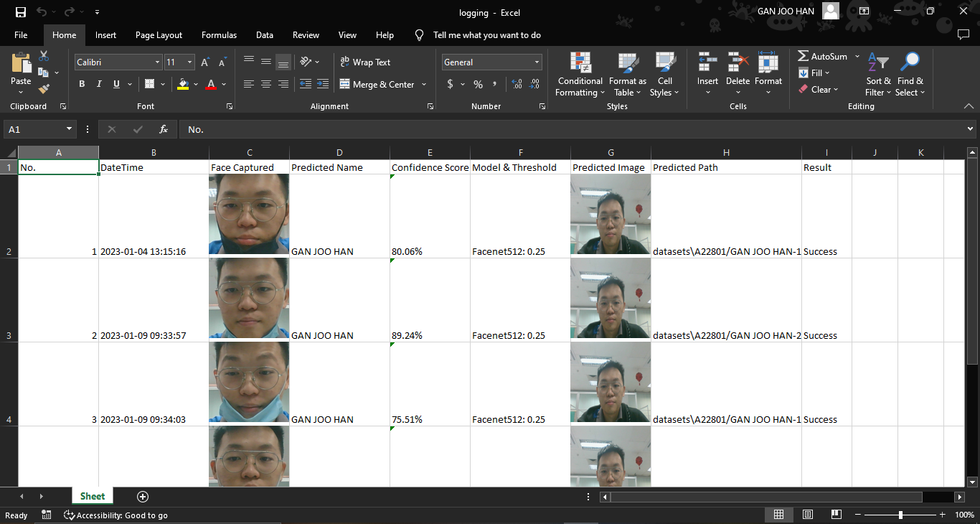
Task: Switch to the Formulas ribbon tab
Action: tap(219, 34)
